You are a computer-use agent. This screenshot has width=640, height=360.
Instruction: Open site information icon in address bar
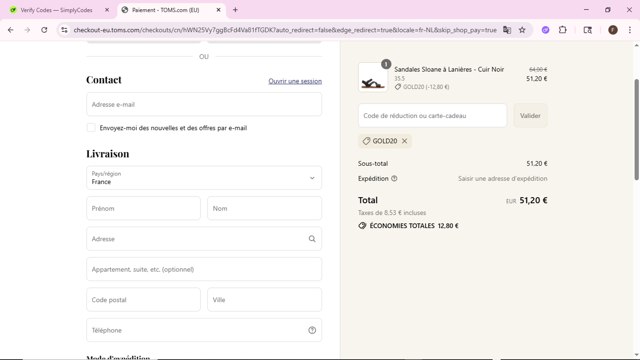[x=64, y=30]
